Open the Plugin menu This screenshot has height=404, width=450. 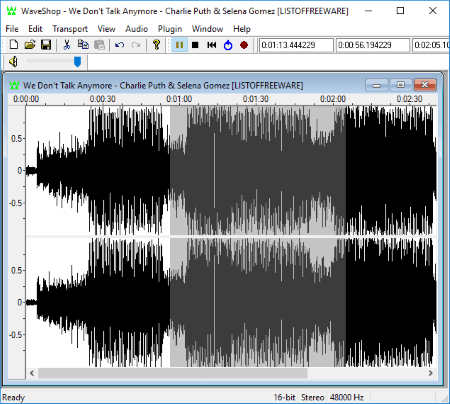pos(170,29)
